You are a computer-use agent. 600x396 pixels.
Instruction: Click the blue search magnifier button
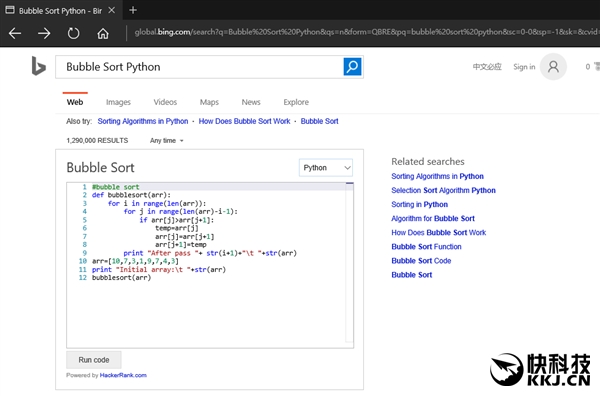(352, 67)
